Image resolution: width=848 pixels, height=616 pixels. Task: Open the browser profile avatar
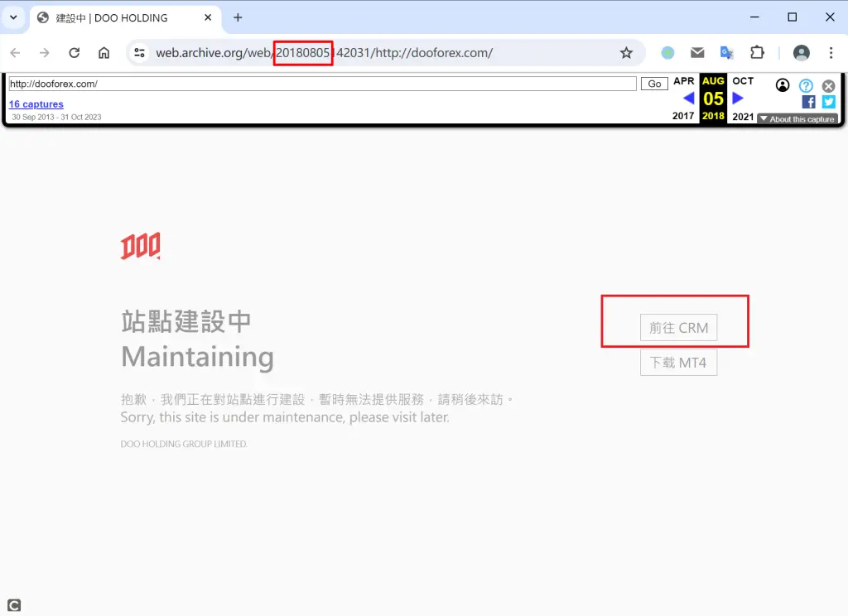pyautogui.click(x=802, y=52)
